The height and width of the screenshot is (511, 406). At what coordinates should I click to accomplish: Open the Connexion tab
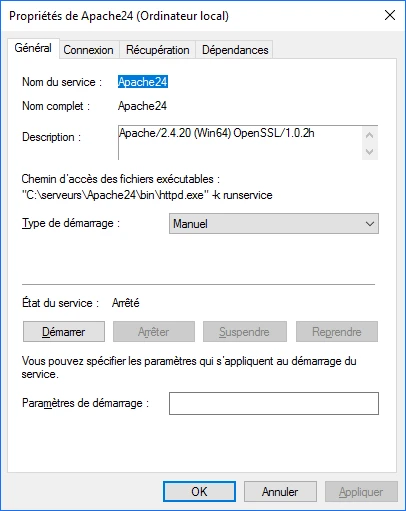tap(88, 50)
